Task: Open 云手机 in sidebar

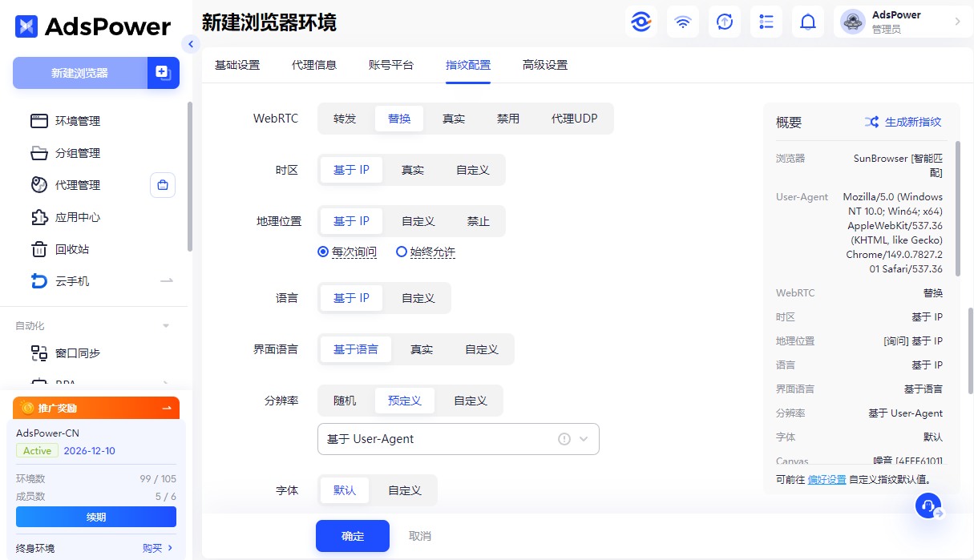Action: [x=71, y=281]
